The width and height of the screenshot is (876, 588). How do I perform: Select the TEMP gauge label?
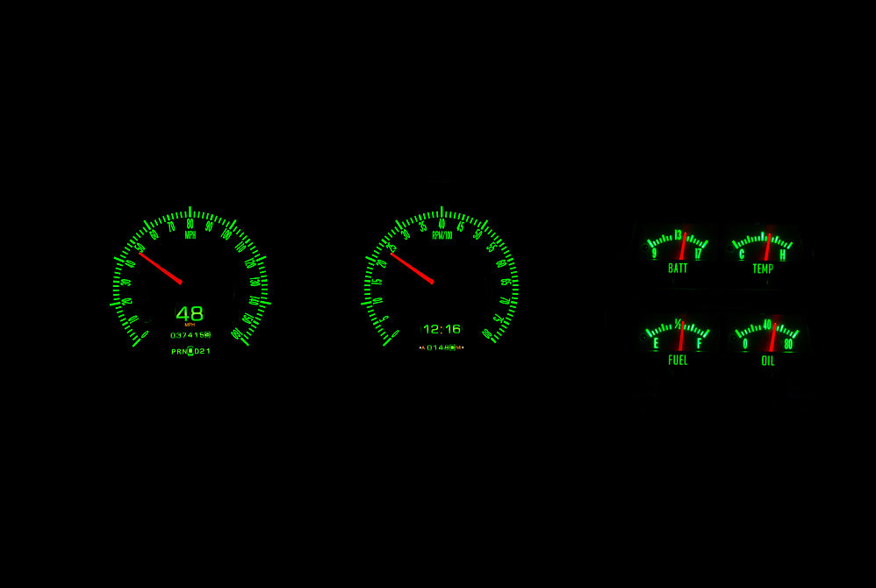[763, 269]
